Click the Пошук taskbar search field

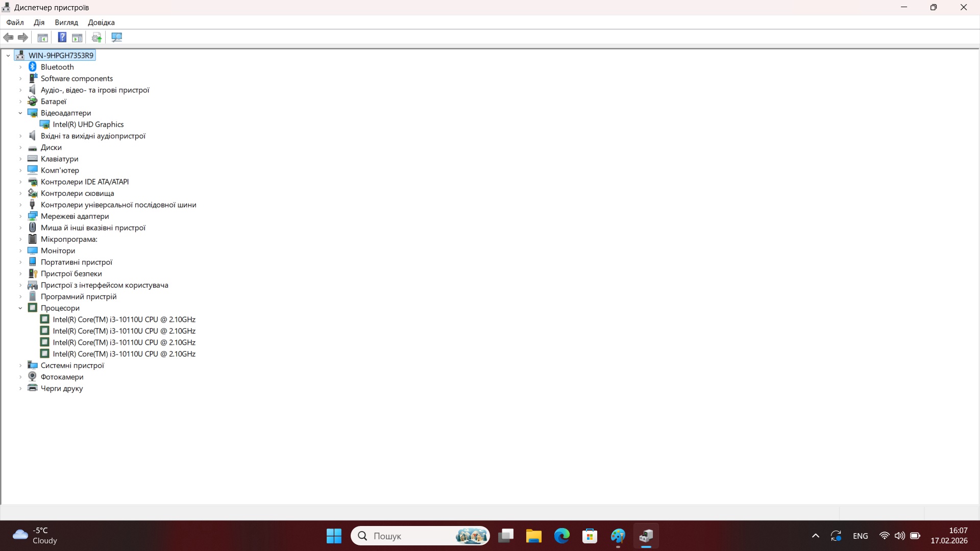408,536
